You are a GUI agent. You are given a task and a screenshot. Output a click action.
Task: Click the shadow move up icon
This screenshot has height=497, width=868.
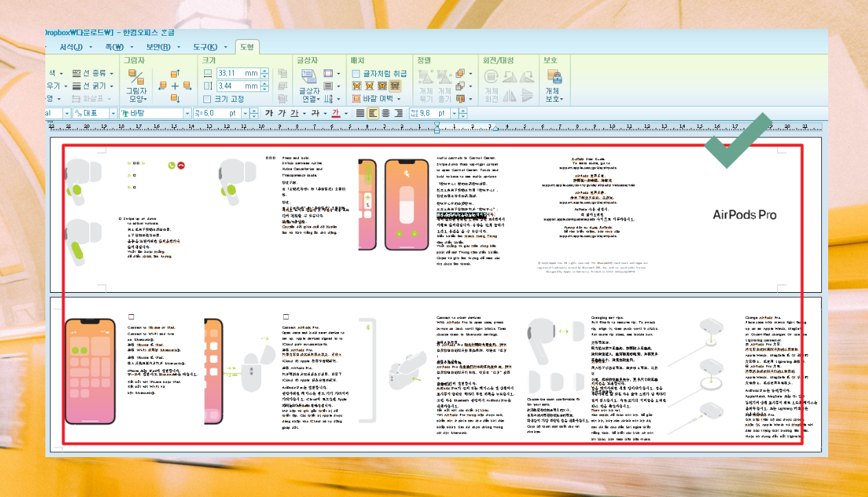click(x=175, y=74)
